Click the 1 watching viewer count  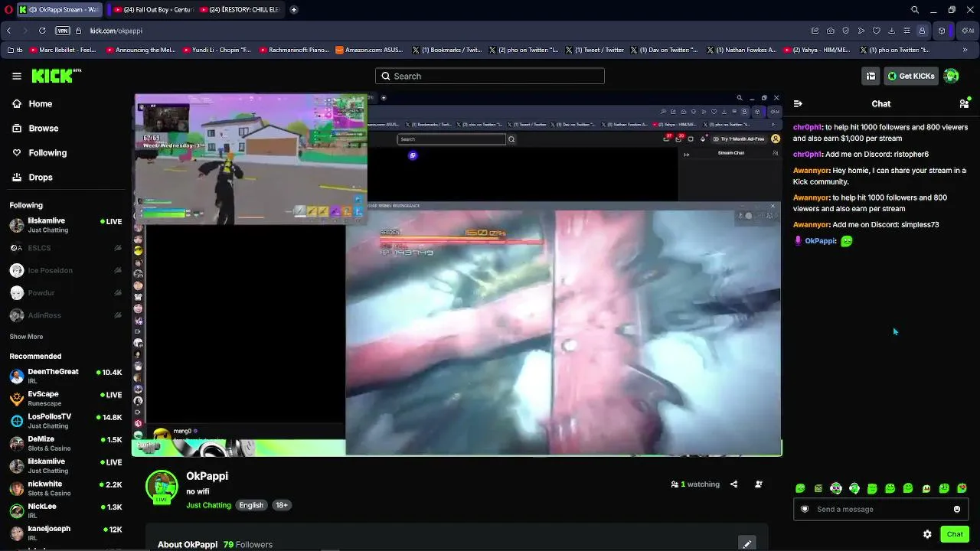point(695,484)
